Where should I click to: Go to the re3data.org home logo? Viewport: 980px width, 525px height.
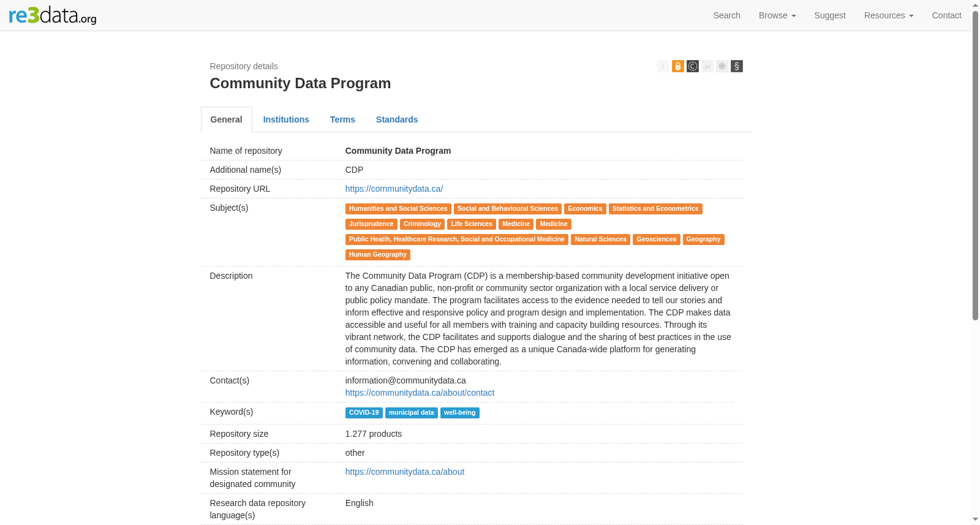(53, 15)
